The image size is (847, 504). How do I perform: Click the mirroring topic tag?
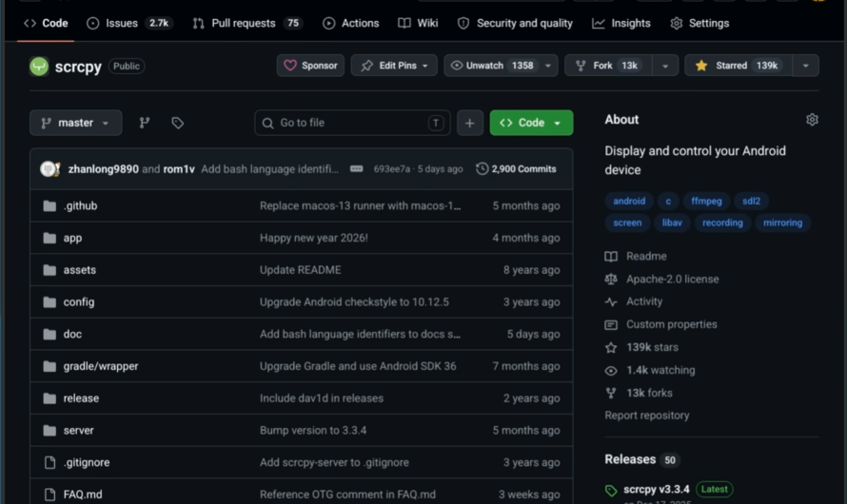pyautogui.click(x=782, y=223)
